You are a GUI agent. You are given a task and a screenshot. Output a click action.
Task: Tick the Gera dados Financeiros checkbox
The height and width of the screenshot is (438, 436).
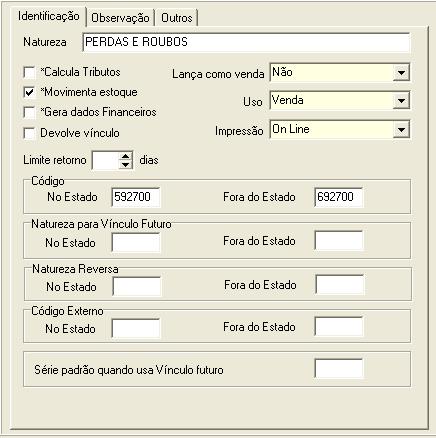tap(29, 112)
